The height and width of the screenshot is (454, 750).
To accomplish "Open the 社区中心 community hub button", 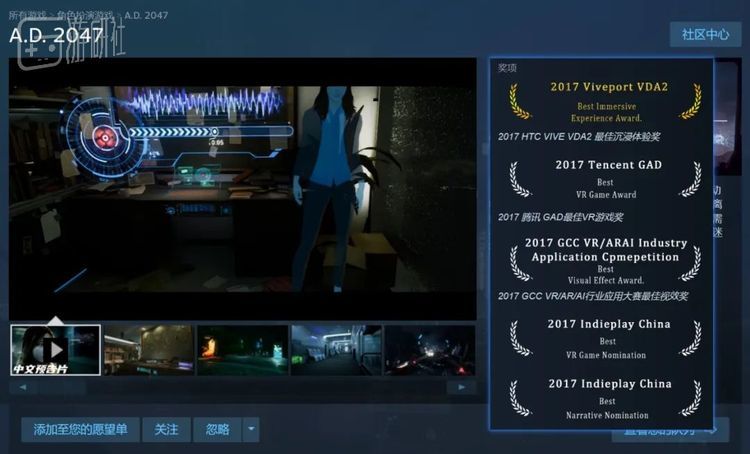I will 706,34.
